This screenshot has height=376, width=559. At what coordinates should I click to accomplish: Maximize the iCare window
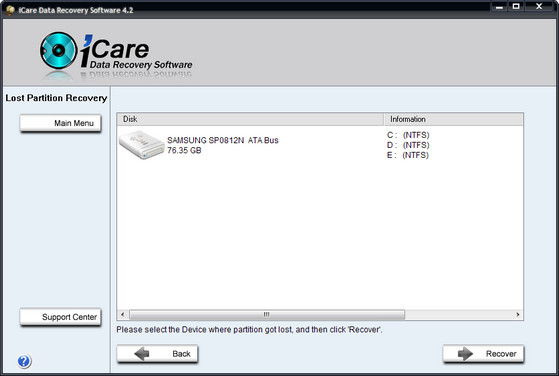click(x=516, y=6)
